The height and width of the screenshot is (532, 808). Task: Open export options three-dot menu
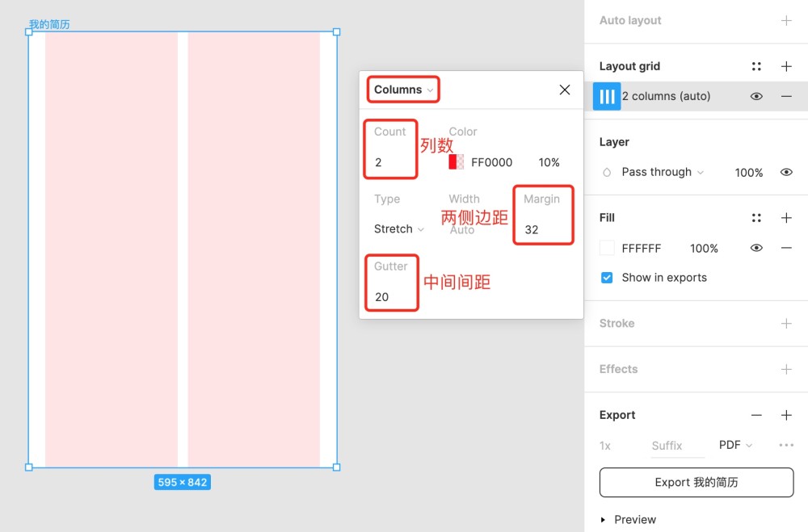coord(786,445)
